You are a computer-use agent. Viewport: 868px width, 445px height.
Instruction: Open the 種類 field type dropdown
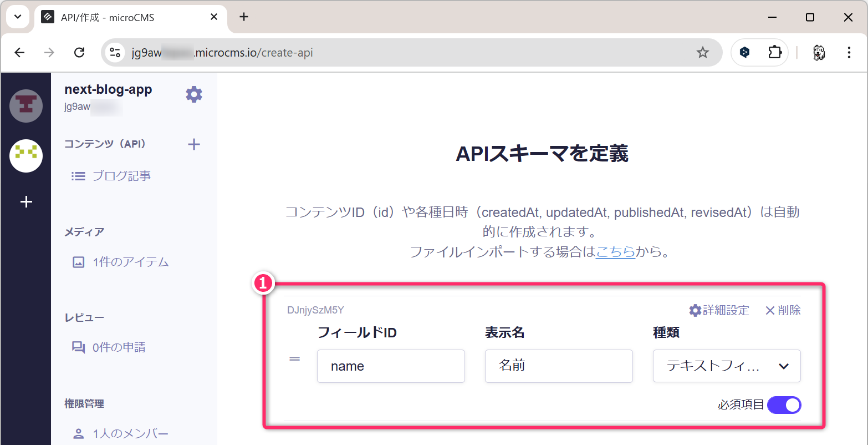click(x=726, y=366)
